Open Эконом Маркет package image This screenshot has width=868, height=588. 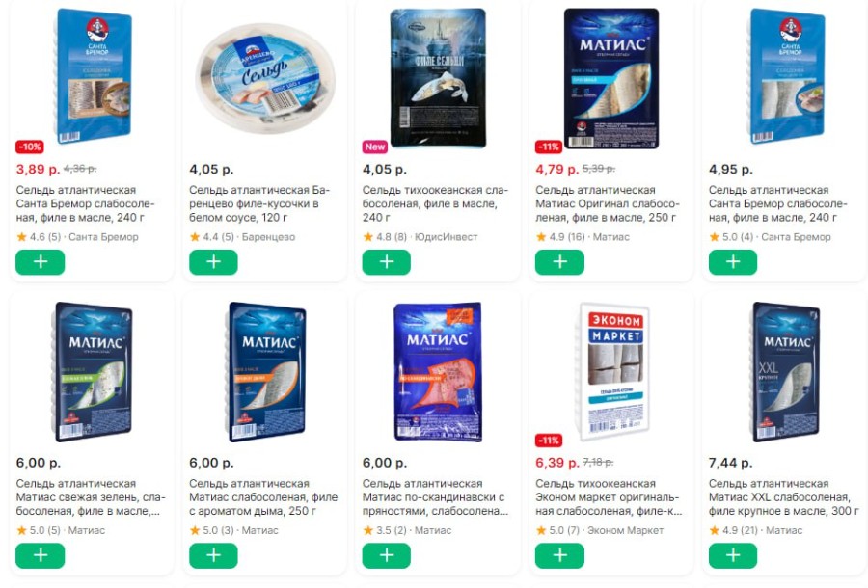[613, 371]
